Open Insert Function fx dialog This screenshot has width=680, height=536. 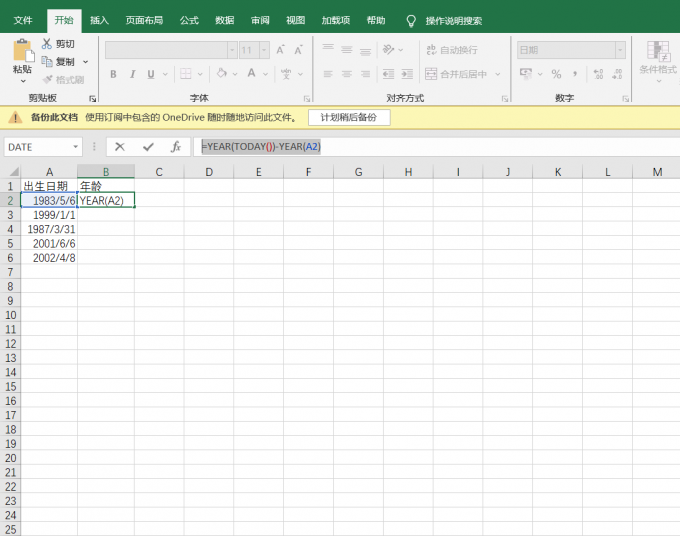point(176,147)
